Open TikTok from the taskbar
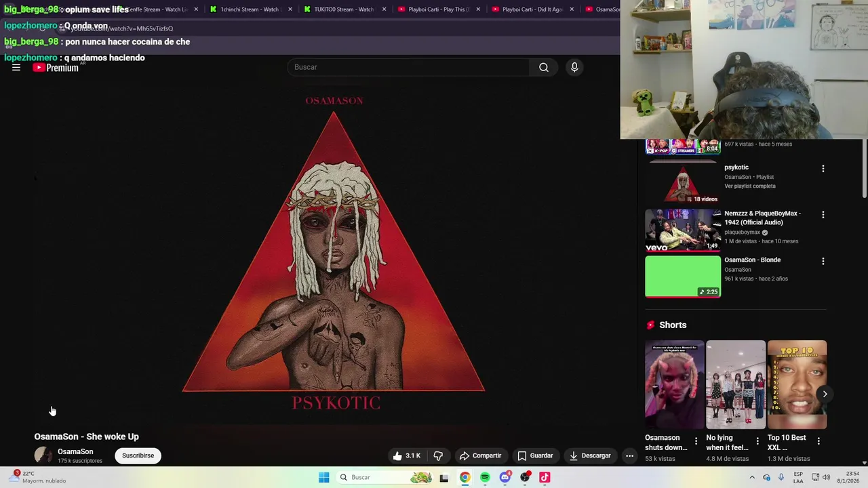868x488 pixels. click(545, 477)
